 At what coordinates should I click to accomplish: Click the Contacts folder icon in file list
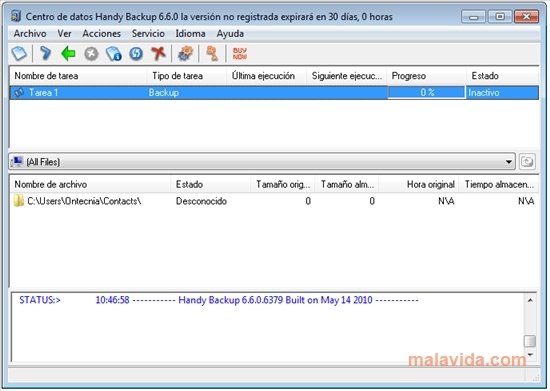coord(19,201)
